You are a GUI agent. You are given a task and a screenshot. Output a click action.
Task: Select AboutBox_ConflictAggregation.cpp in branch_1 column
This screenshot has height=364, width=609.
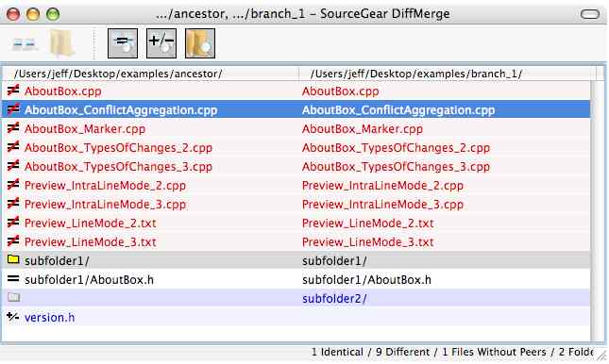point(398,110)
